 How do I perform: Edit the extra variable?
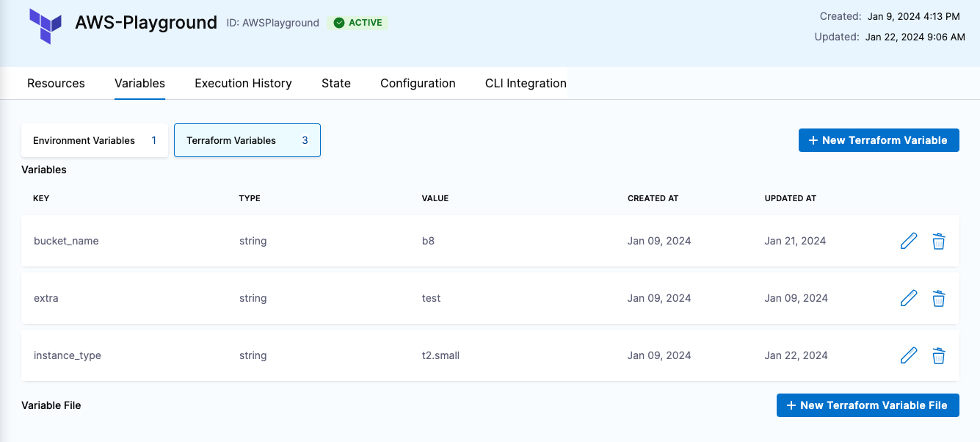click(x=908, y=298)
